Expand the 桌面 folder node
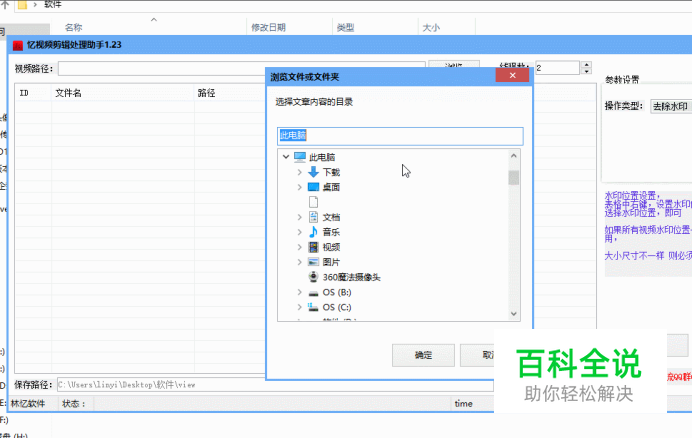 (300, 187)
